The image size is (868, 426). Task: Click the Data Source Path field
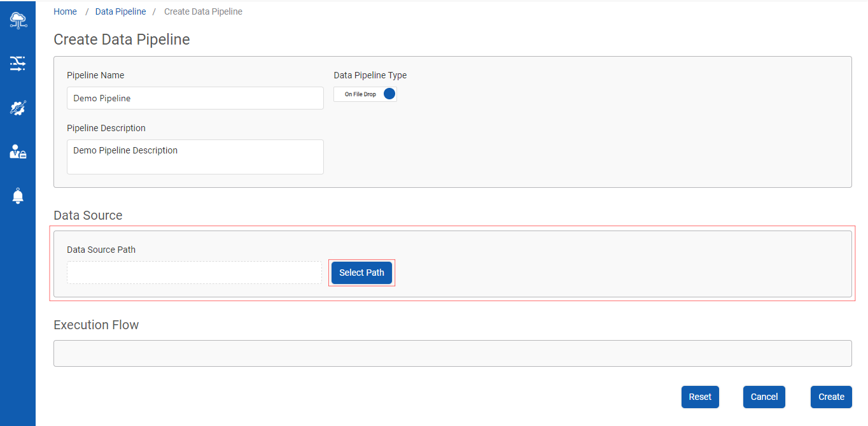pos(194,273)
